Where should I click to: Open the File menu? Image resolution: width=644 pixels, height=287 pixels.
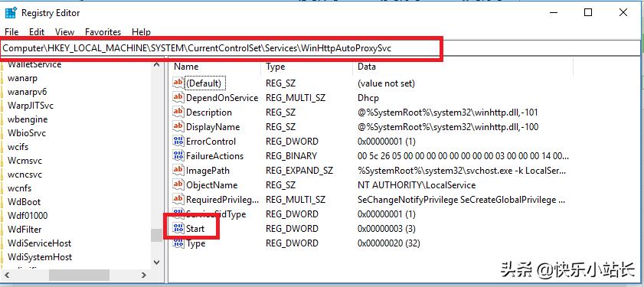(x=11, y=31)
